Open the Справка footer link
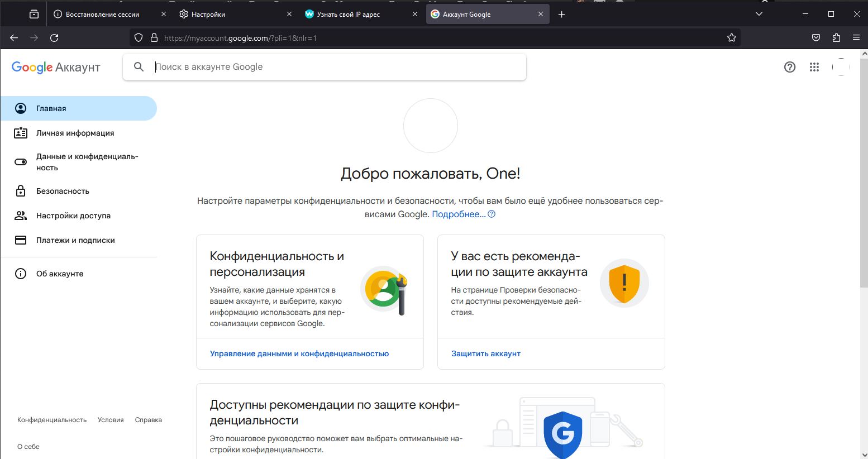Image resolution: width=868 pixels, height=459 pixels. pos(149,420)
